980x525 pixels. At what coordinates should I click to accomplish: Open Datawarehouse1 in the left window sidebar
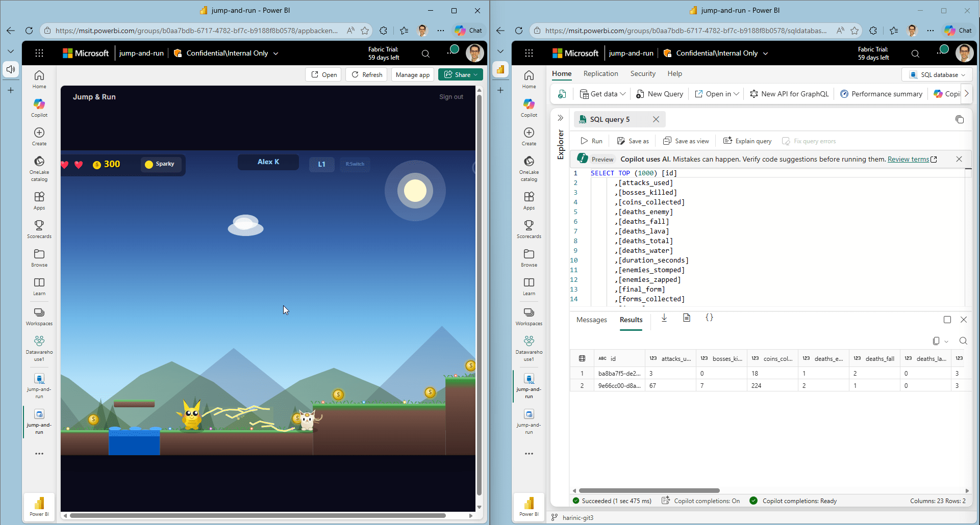coord(39,349)
